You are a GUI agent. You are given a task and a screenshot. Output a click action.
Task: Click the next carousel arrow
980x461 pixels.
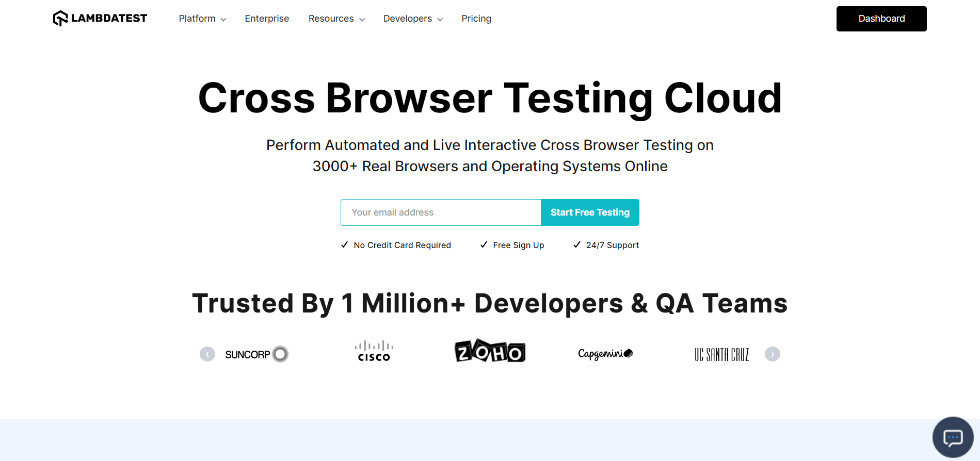(x=772, y=354)
